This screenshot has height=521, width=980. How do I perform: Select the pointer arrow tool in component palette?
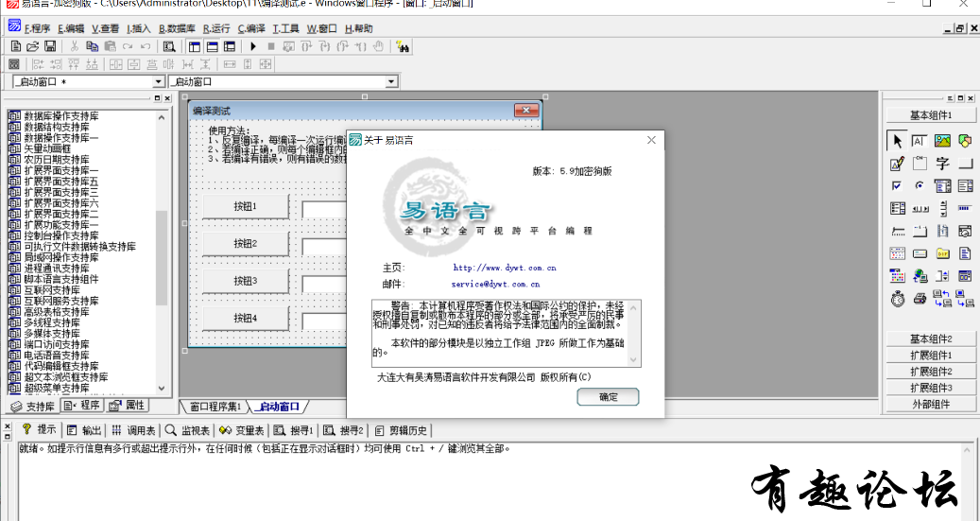(x=898, y=140)
